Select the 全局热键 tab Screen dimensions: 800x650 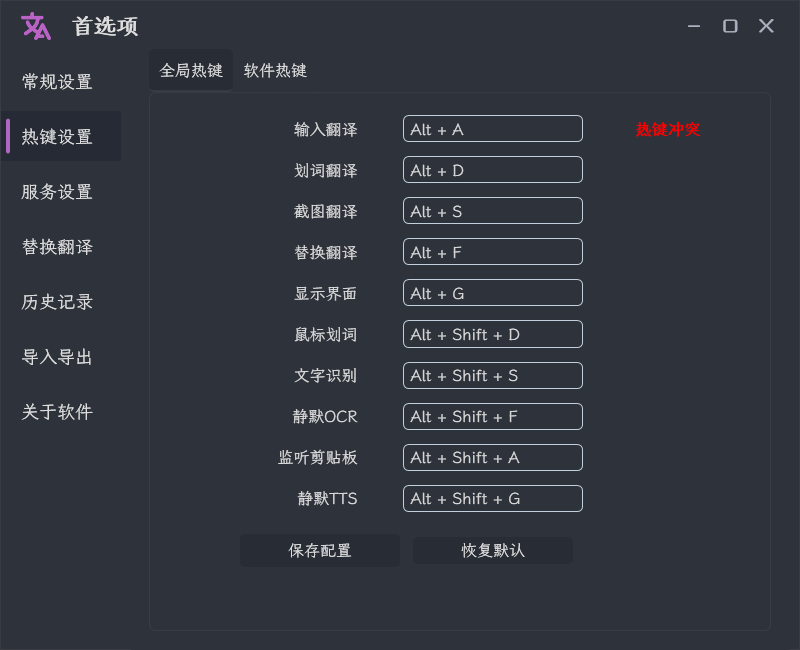(x=191, y=70)
